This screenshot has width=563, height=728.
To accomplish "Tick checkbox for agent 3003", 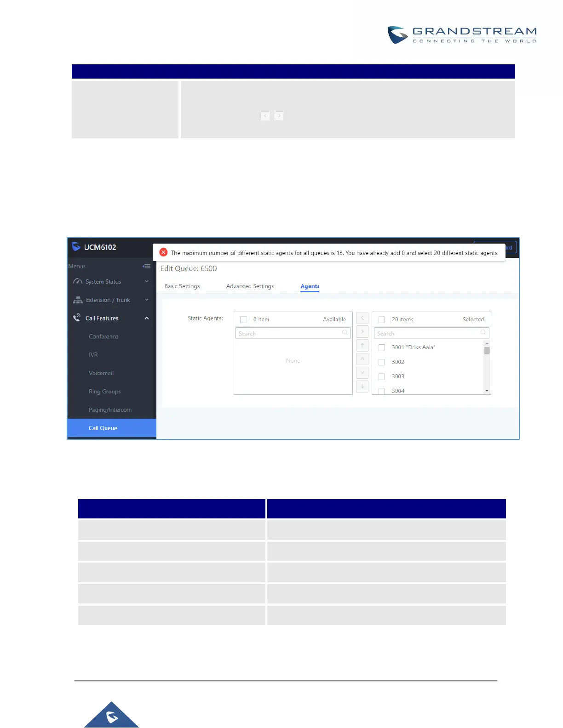I will pyautogui.click(x=382, y=376).
